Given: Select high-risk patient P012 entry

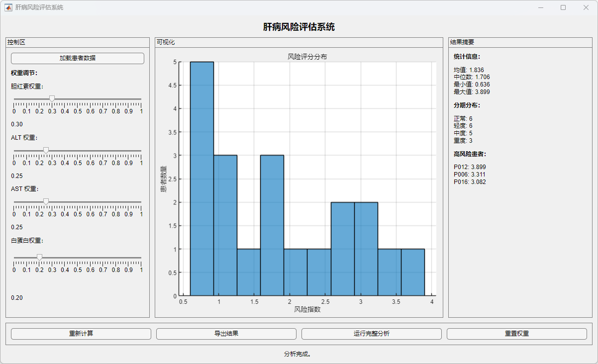Looking at the screenshot, I should point(470,167).
